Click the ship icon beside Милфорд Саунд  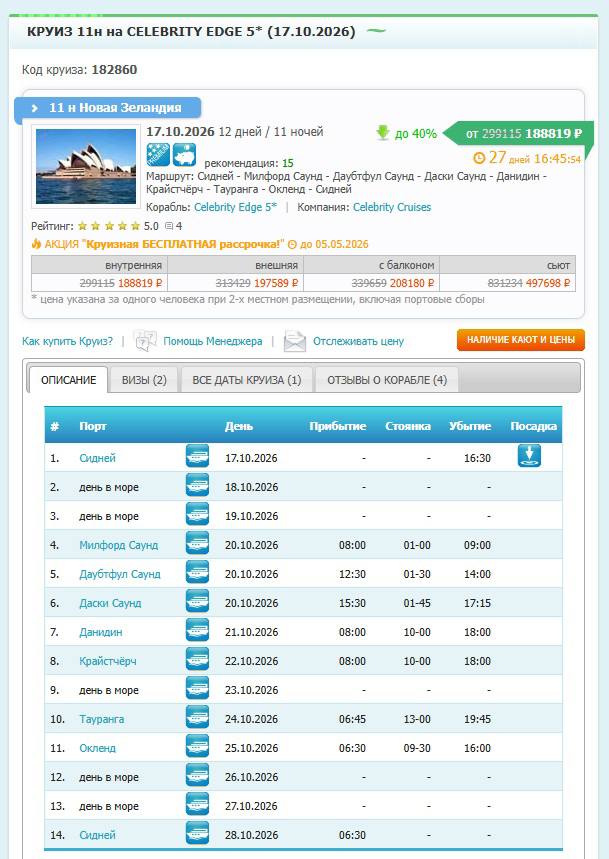click(197, 543)
